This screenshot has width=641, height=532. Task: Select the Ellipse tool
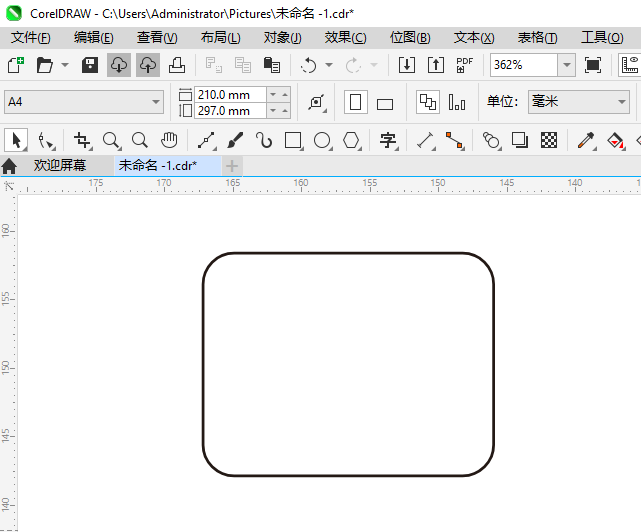click(x=322, y=140)
